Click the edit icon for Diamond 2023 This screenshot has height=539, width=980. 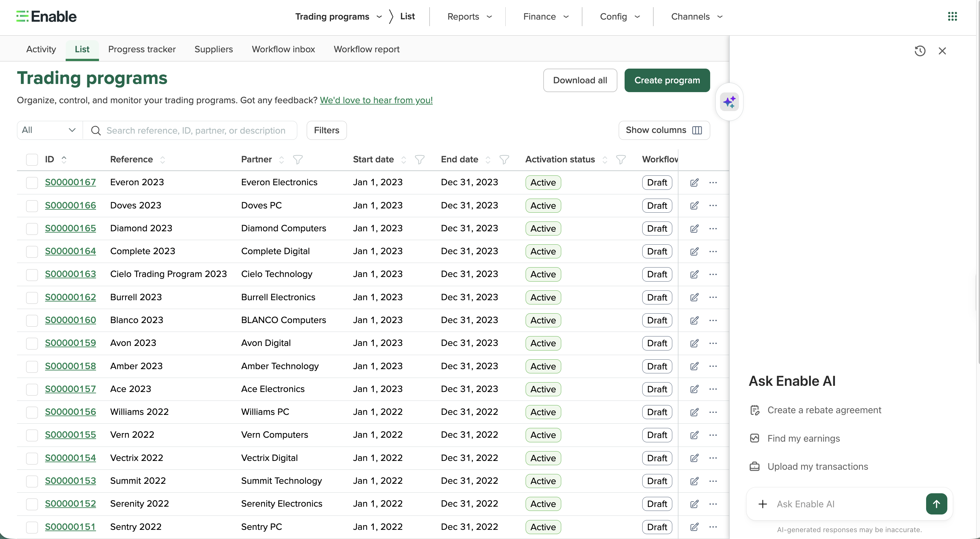(694, 229)
